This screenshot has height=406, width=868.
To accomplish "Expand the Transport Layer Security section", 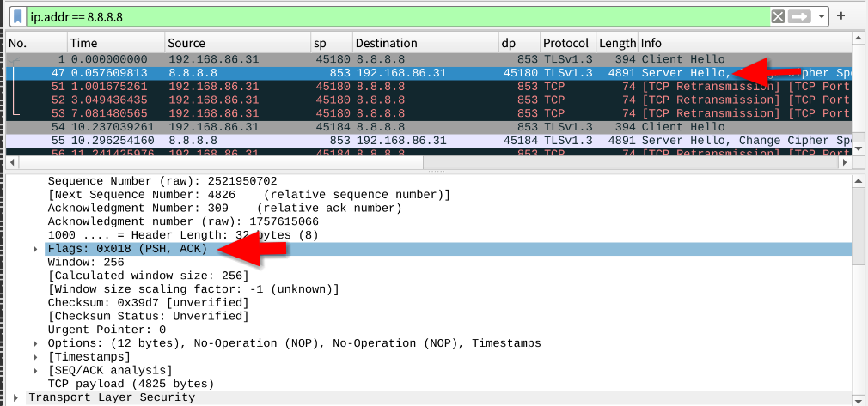I will coord(16,397).
